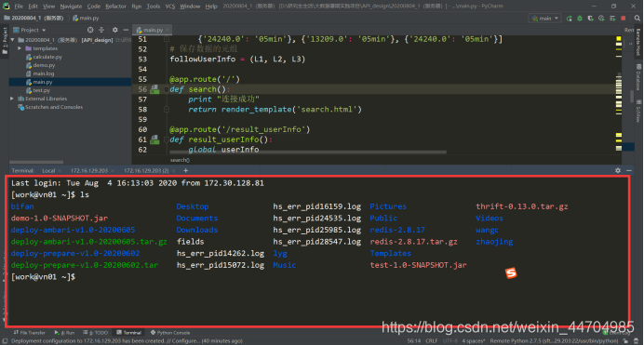This screenshot has width=644, height=345.
Task: Collapse the 20200804_1 project root
Action: pos(12,40)
